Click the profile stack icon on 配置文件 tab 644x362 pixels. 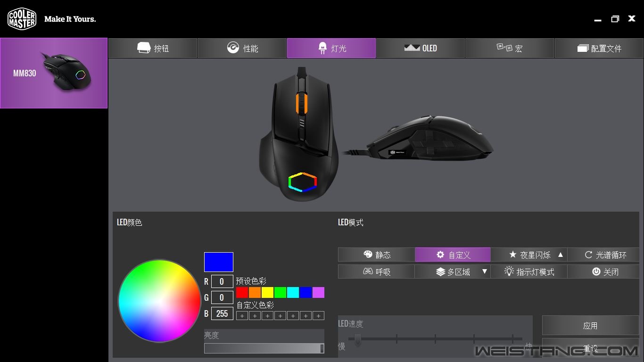coord(583,48)
